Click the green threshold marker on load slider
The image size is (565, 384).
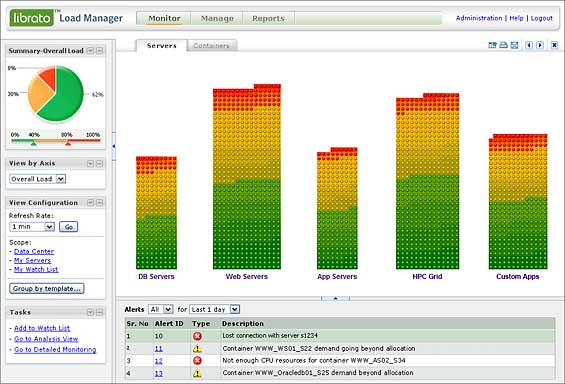click(34, 143)
